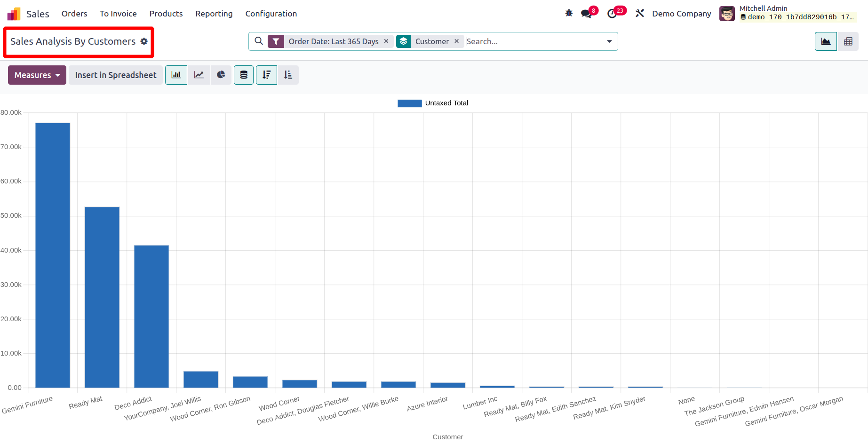Open Mitchell Admin user menu
This screenshot has height=444, width=868.
(x=788, y=13)
